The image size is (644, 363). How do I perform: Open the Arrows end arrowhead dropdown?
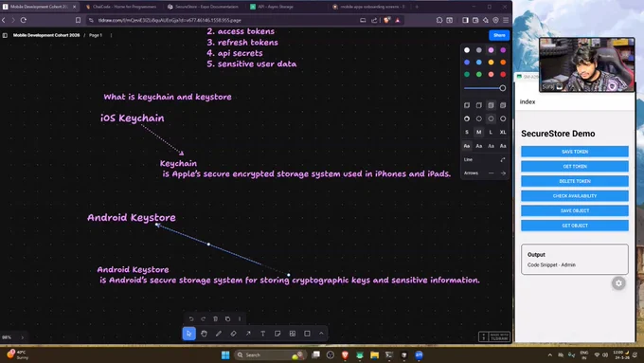click(503, 173)
